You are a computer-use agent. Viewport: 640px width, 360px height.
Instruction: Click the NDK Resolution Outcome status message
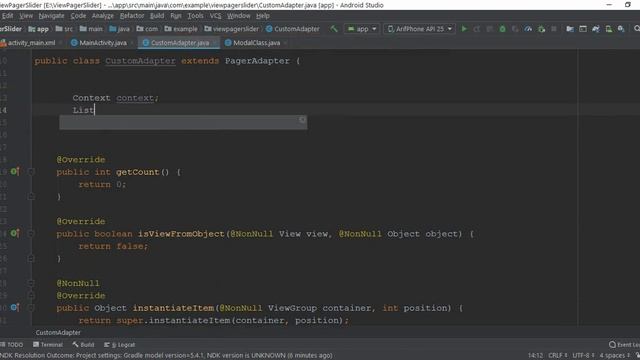[166, 356]
